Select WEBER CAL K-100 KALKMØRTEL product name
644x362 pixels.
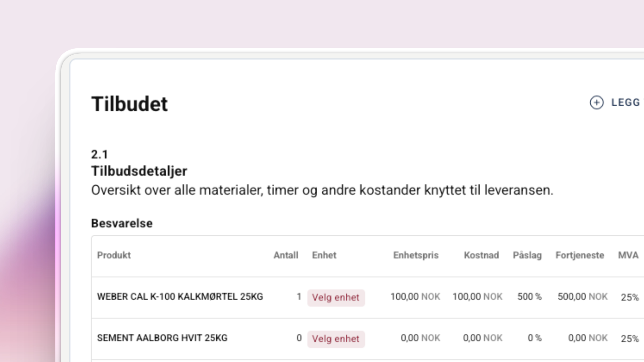coord(180,297)
